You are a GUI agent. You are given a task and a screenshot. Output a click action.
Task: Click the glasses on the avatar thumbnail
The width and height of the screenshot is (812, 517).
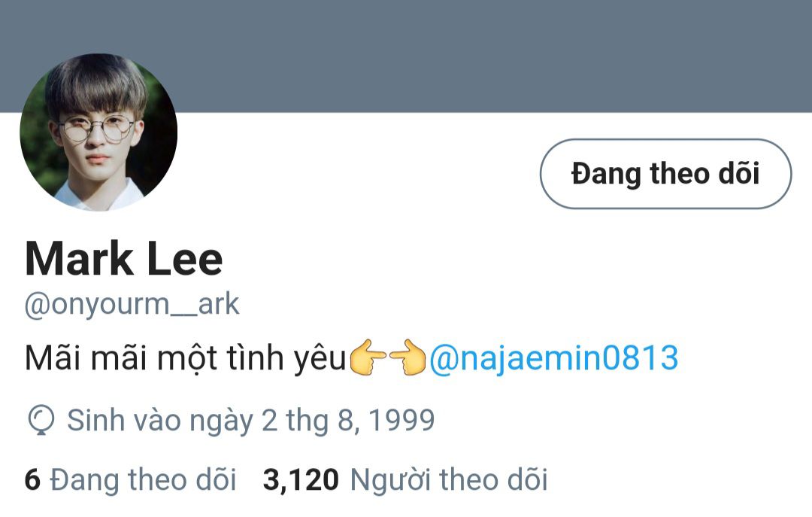click(97, 129)
